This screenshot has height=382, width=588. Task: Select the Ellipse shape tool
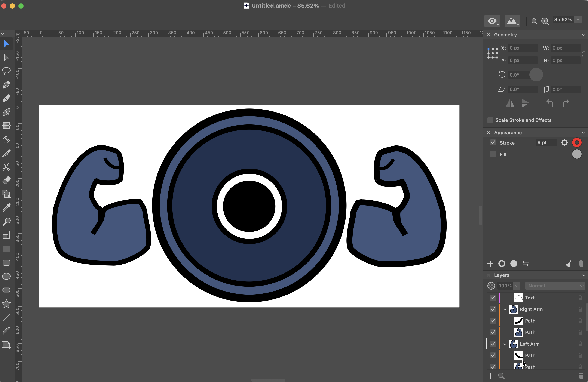tap(6, 276)
